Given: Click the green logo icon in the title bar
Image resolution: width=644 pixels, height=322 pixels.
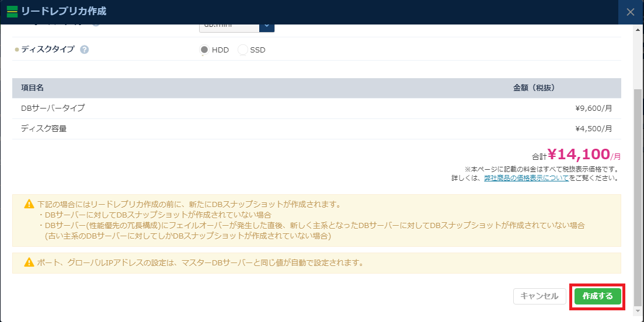Looking at the screenshot, I should click(x=12, y=11).
